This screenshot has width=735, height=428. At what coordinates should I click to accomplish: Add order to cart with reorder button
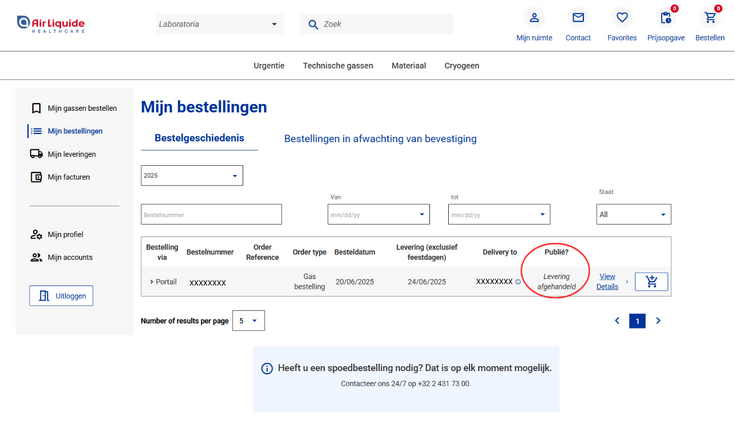(651, 282)
